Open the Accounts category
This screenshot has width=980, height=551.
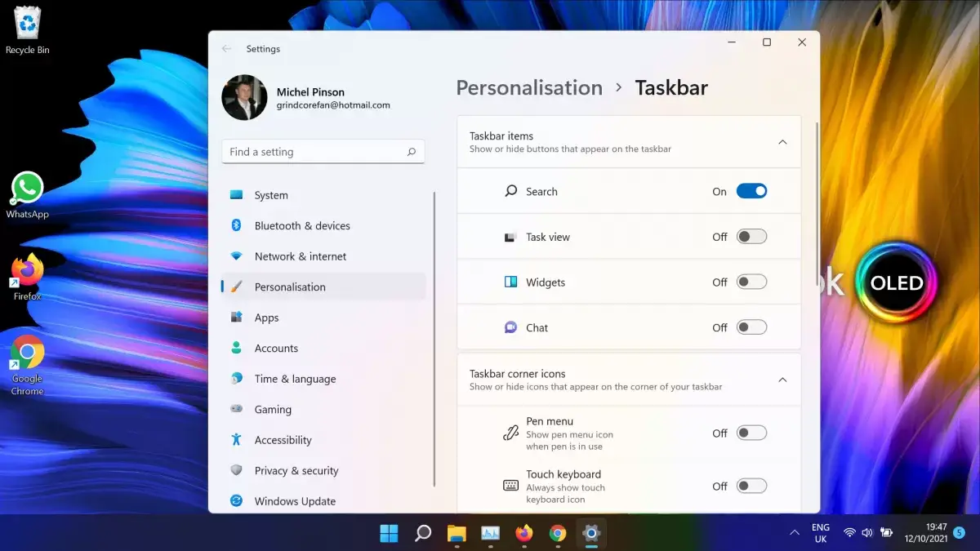(x=323, y=348)
